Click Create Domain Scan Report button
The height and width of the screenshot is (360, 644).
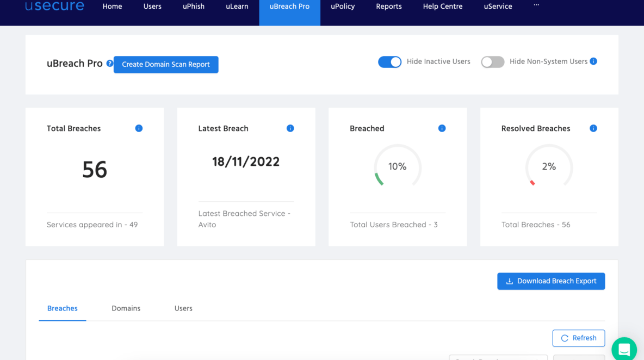click(x=166, y=64)
